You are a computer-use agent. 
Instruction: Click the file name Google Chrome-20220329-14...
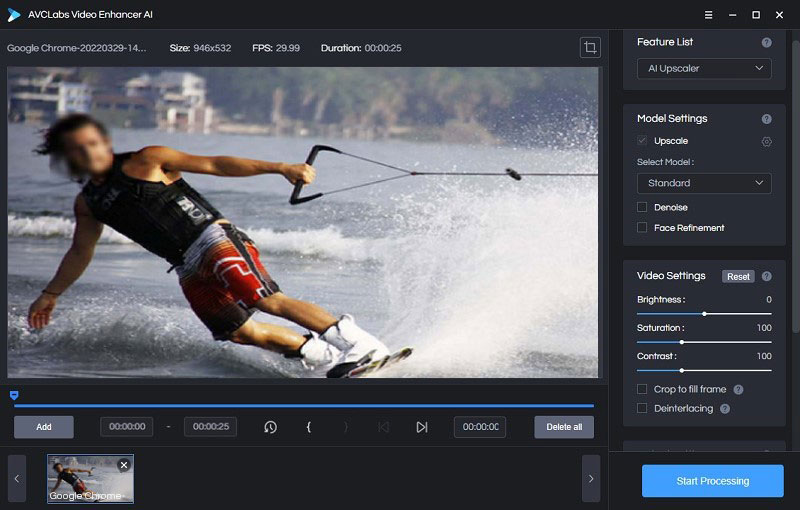pos(77,48)
